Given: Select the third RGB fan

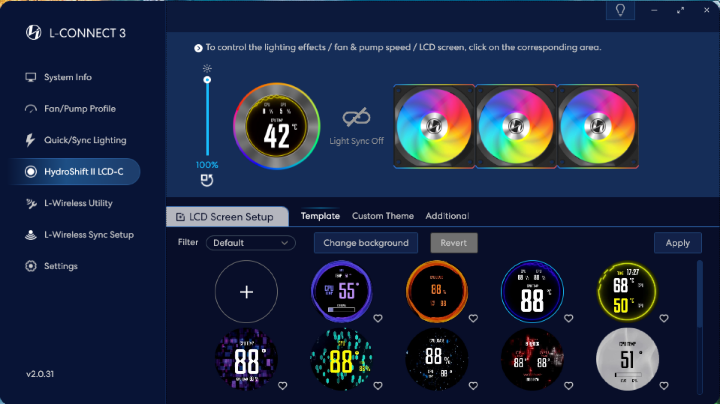Looking at the screenshot, I should (x=596, y=126).
